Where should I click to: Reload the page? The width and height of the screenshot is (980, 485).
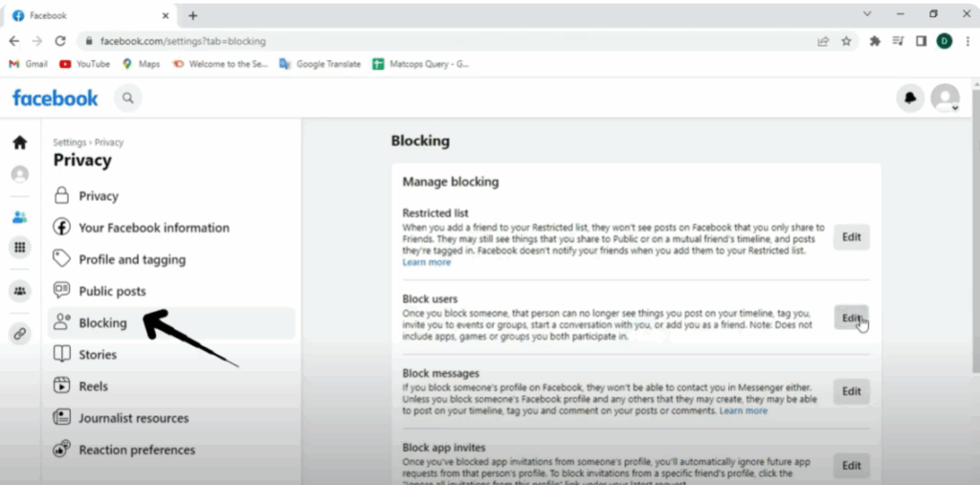tap(60, 41)
